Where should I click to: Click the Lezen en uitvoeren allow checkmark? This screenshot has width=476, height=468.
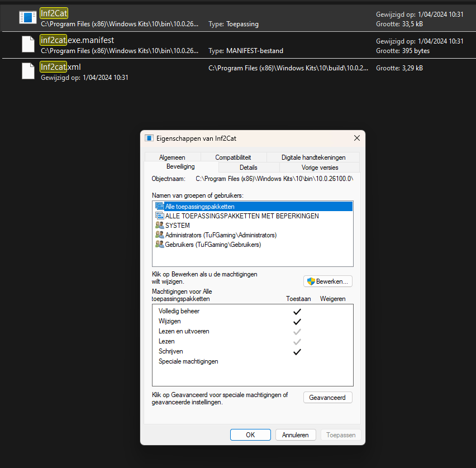pos(297,331)
